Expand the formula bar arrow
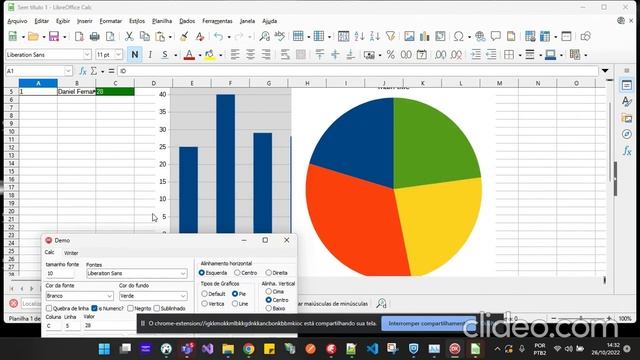640x360 pixels. coord(605,71)
